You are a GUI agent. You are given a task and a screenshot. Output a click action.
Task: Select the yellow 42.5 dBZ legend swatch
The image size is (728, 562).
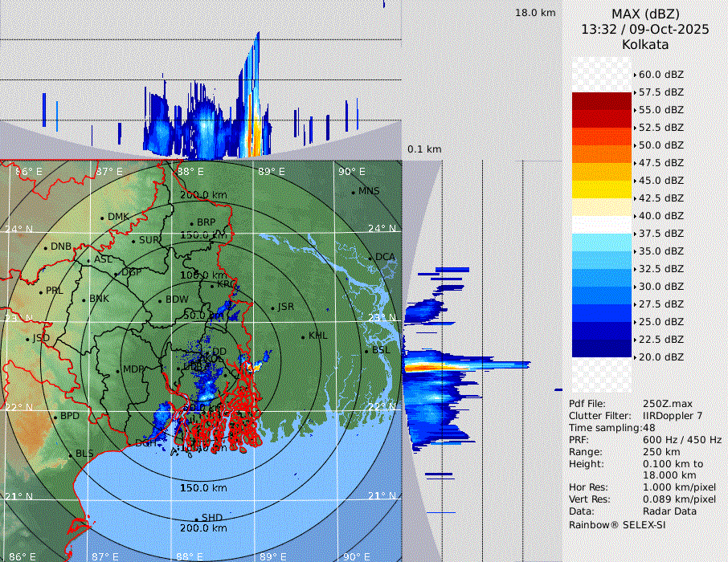tap(602, 189)
